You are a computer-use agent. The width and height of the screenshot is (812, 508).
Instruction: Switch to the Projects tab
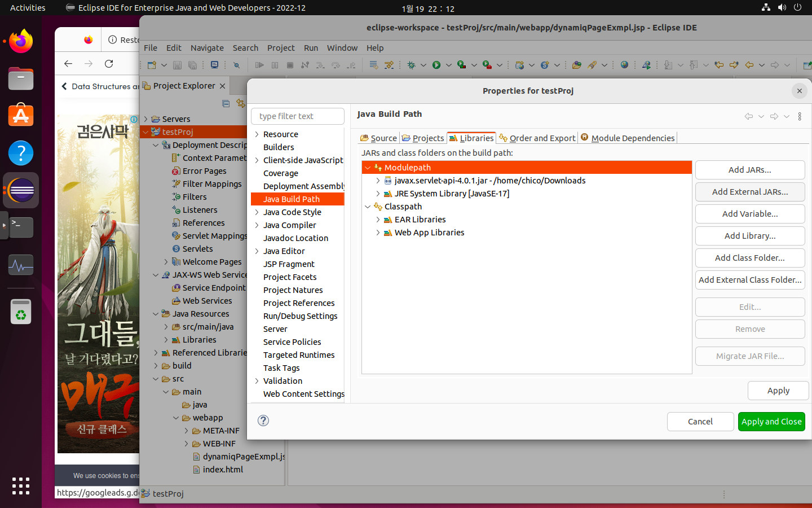pos(423,138)
